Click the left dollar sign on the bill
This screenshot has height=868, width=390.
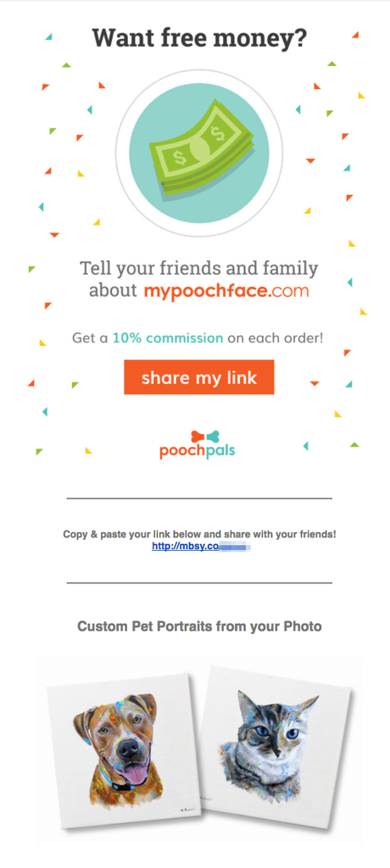pos(180,159)
